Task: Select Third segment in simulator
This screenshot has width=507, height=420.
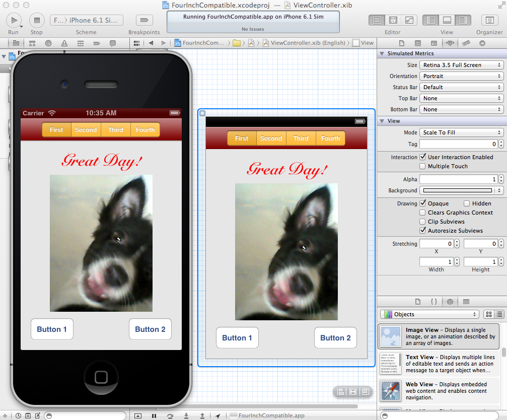Action: pos(116,129)
